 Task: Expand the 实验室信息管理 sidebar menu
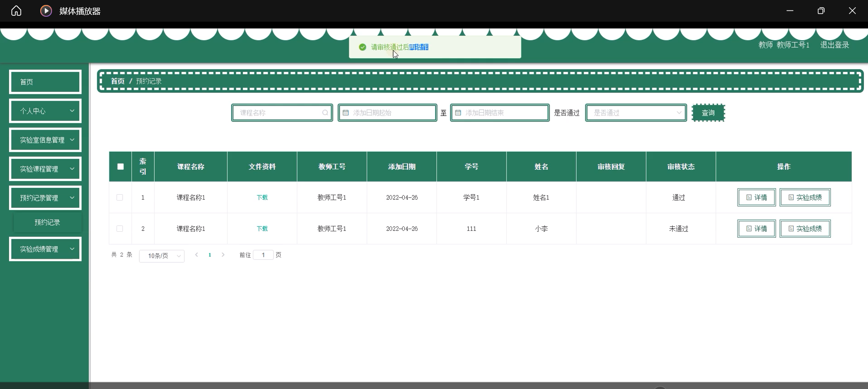pos(45,140)
